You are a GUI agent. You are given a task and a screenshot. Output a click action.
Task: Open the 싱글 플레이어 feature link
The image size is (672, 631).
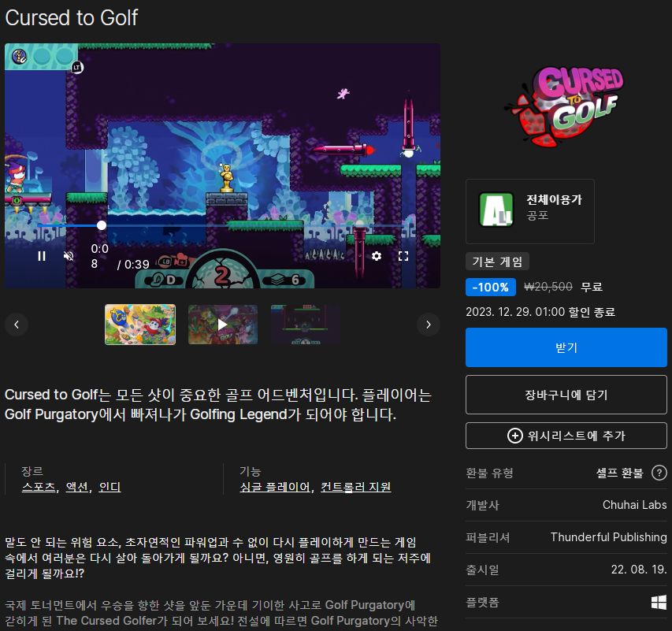pyautogui.click(x=275, y=487)
